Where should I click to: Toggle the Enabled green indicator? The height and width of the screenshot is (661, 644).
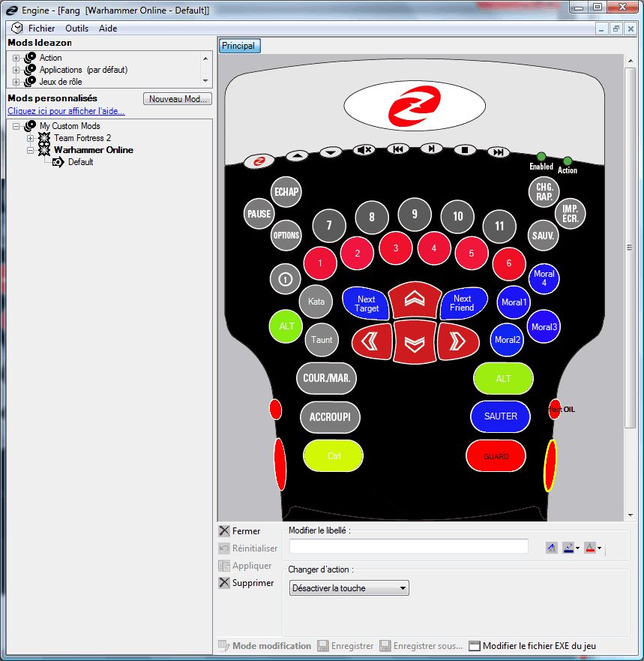click(x=541, y=157)
